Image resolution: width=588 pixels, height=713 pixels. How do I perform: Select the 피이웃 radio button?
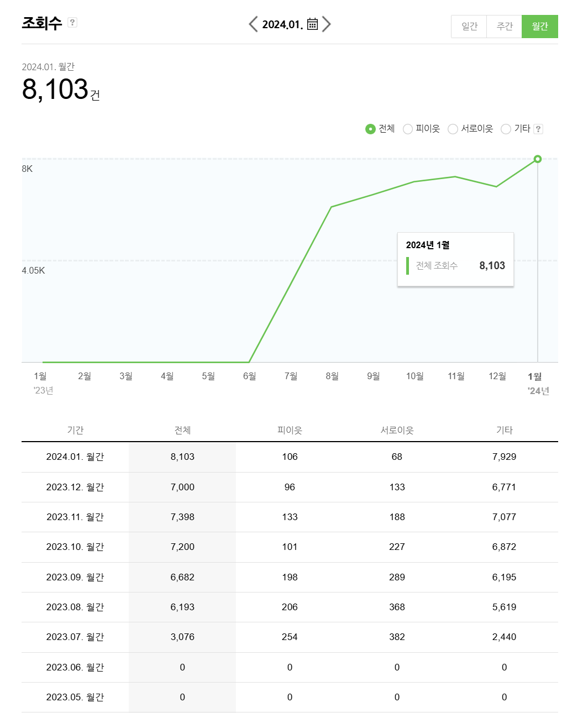point(407,129)
